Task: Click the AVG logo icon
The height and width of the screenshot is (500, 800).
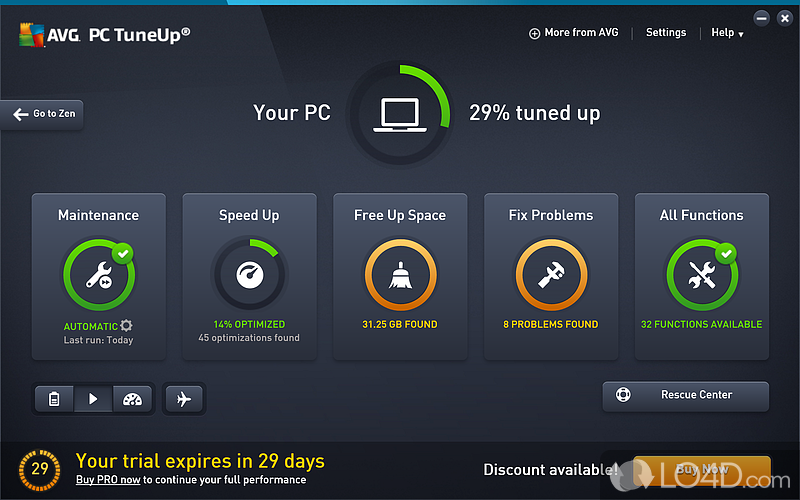Action: (x=31, y=35)
